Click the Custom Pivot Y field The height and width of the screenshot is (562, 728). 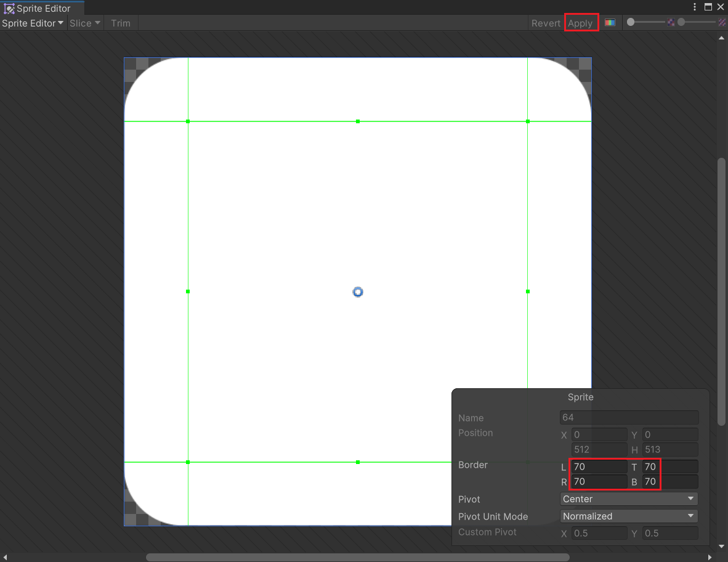[x=670, y=533]
